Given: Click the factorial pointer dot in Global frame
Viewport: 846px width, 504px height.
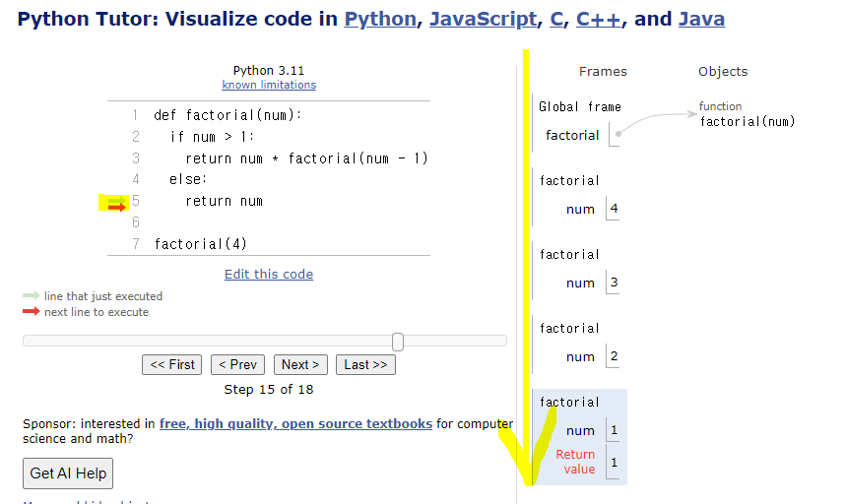Looking at the screenshot, I should [x=618, y=134].
